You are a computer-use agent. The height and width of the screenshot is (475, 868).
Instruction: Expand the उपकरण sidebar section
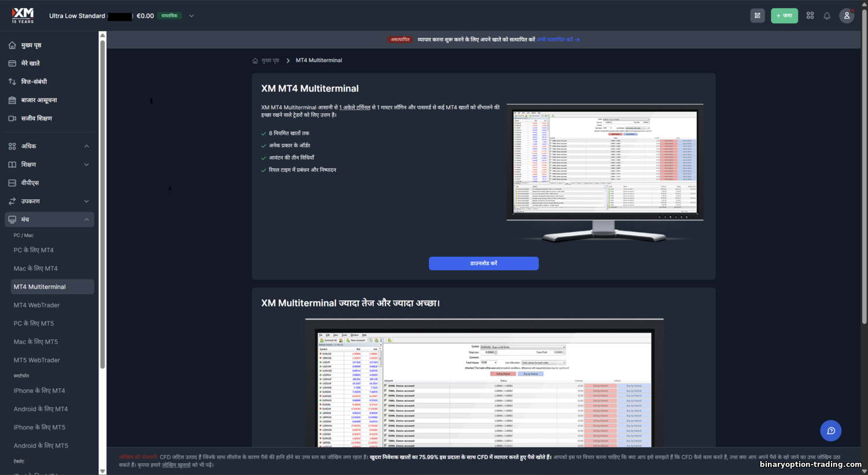coord(87,201)
